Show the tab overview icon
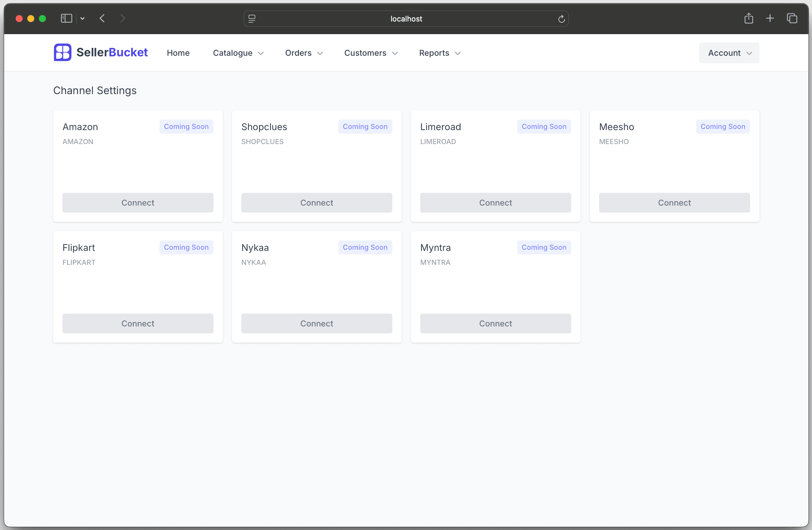The image size is (812, 530). coord(792,18)
